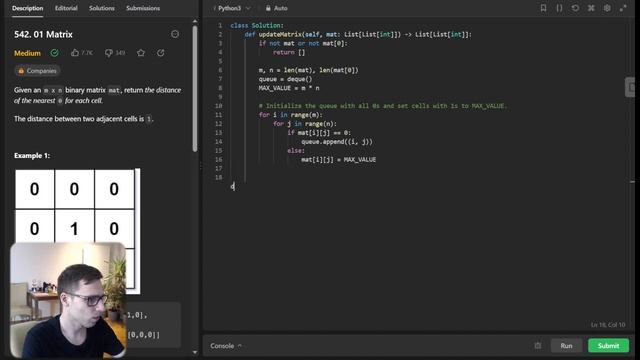The height and width of the screenshot is (360, 640).
Task: Click the share problem icon
Action: coord(161,53)
